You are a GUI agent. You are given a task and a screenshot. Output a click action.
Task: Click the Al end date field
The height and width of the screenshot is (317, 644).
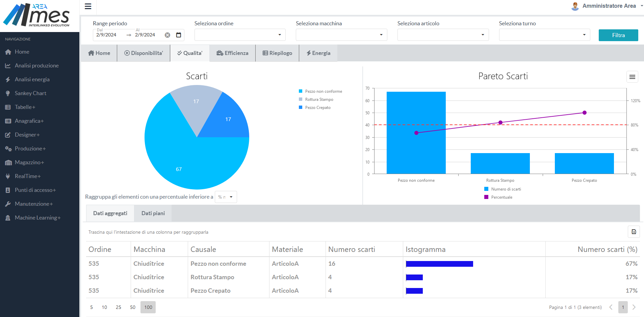(147, 35)
